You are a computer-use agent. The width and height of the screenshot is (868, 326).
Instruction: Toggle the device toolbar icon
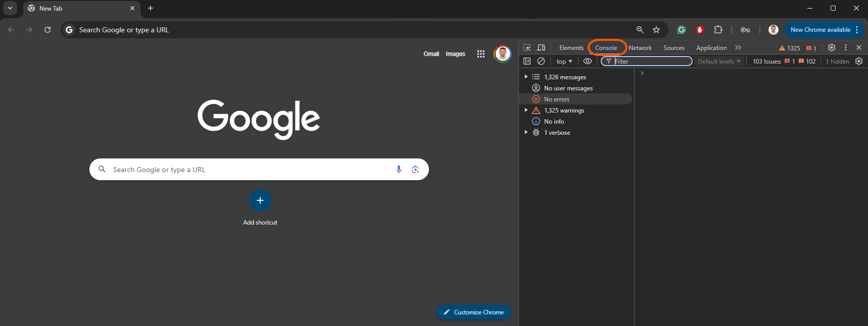pos(541,47)
